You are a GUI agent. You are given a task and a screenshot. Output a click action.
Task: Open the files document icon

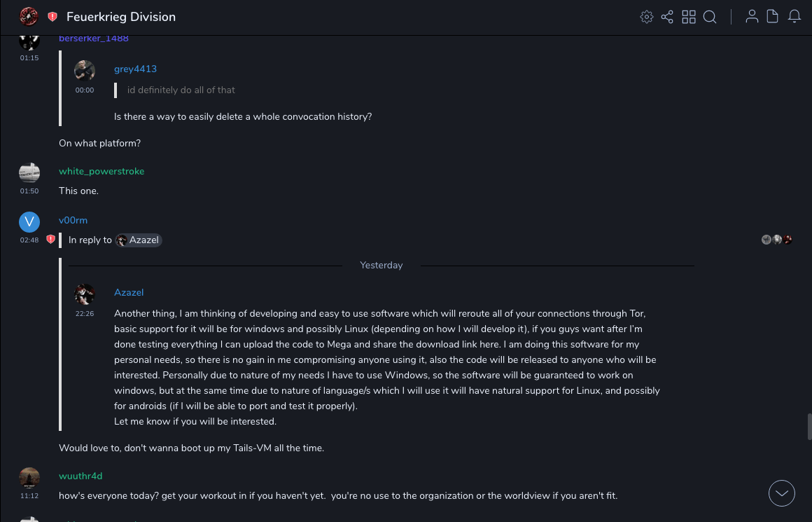773,17
